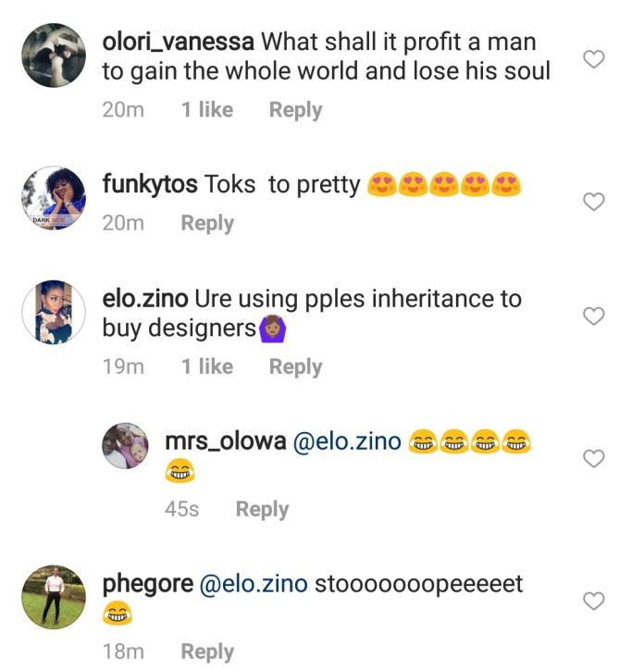Reply to elo.zino's inheritance comment
The image size is (644, 670).
point(295,366)
